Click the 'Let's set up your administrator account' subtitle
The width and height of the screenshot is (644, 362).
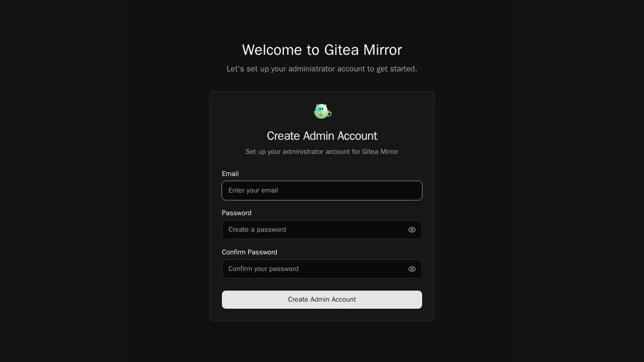pos(322,69)
